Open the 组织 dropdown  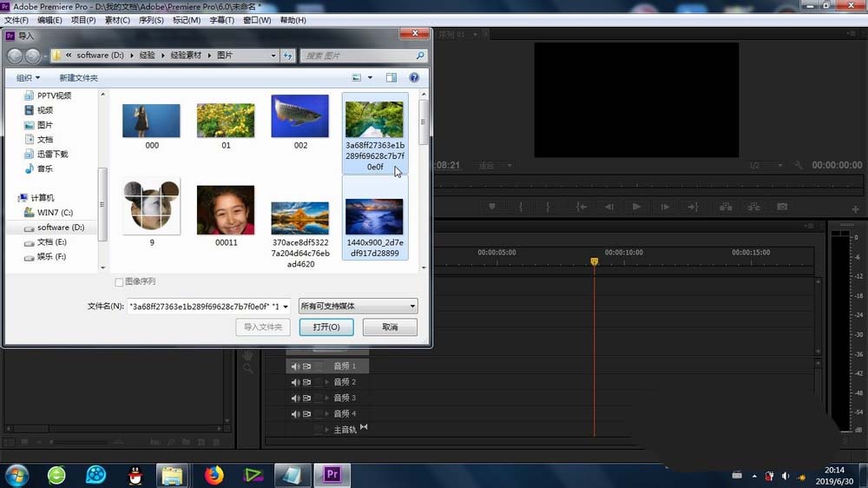pyautogui.click(x=29, y=78)
